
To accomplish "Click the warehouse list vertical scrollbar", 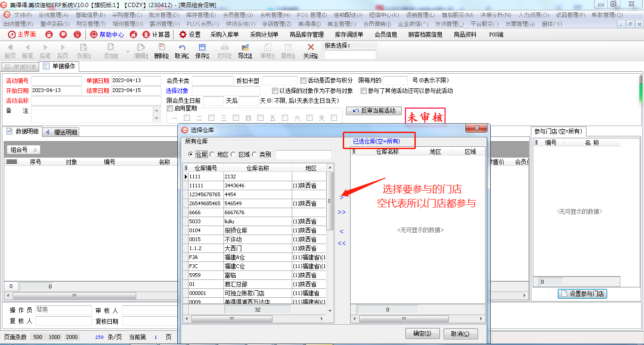I will [330, 202].
